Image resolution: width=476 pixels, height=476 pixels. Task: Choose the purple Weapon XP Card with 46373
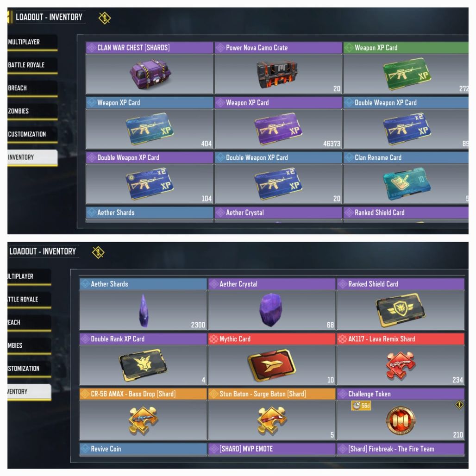pos(278,129)
